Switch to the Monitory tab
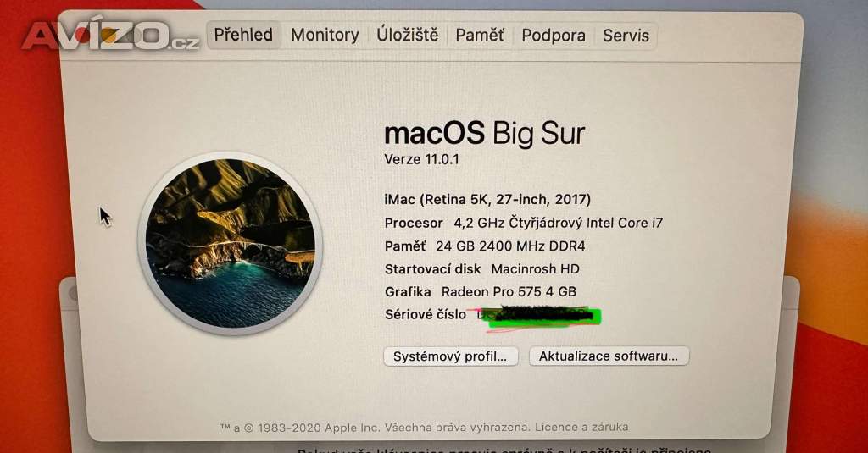The height and width of the screenshot is (453, 868). tap(325, 35)
